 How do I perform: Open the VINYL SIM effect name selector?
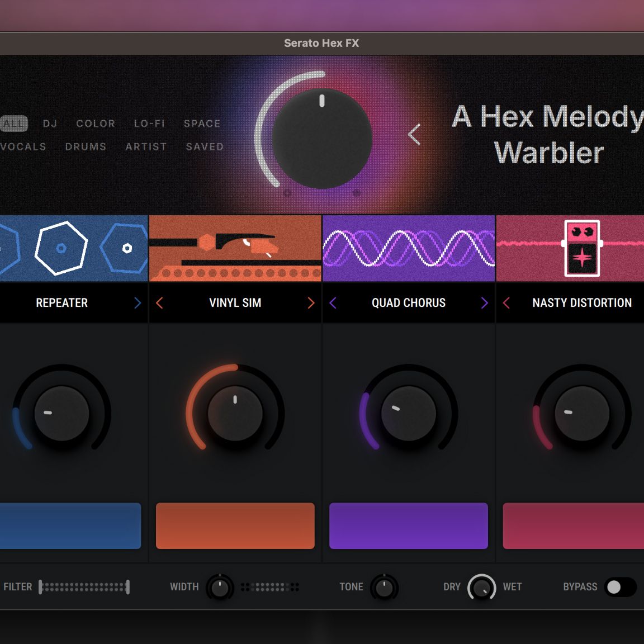click(235, 303)
